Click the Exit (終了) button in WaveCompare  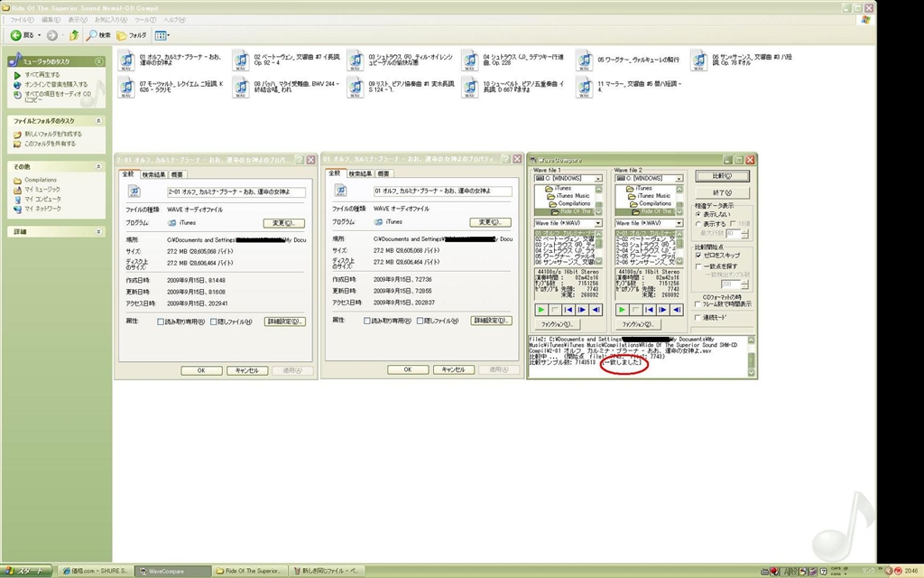click(723, 193)
